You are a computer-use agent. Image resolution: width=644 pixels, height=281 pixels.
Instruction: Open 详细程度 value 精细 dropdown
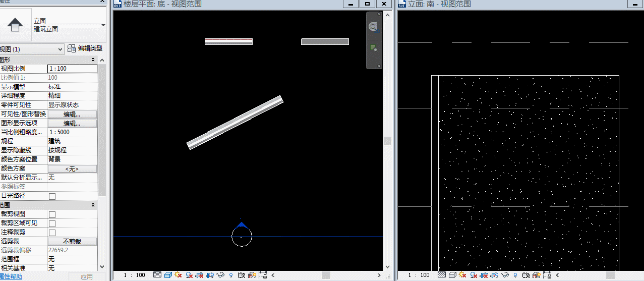point(72,96)
